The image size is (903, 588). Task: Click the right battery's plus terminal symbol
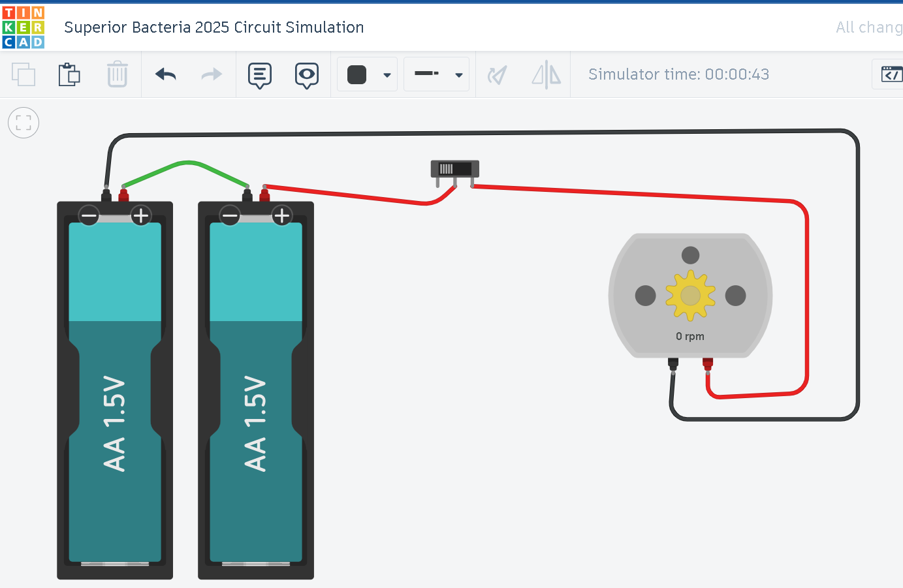click(x=282, y=215)
